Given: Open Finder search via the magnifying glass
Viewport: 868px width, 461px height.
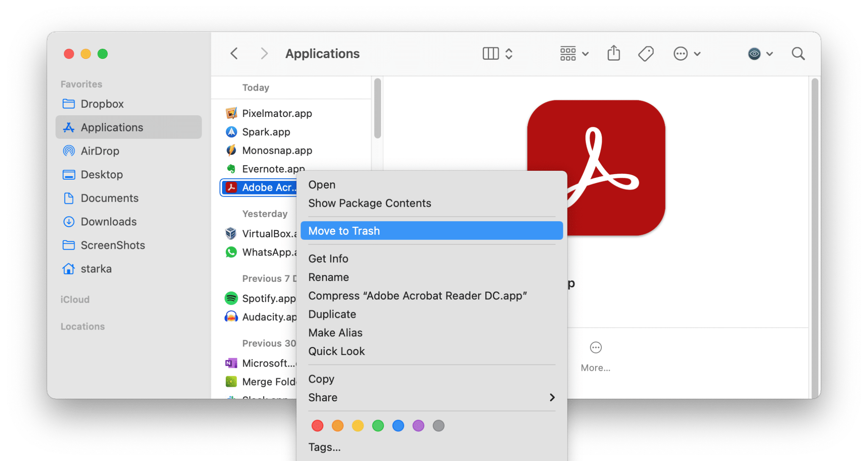Looking at the screenshot, I should coord(798,53).
